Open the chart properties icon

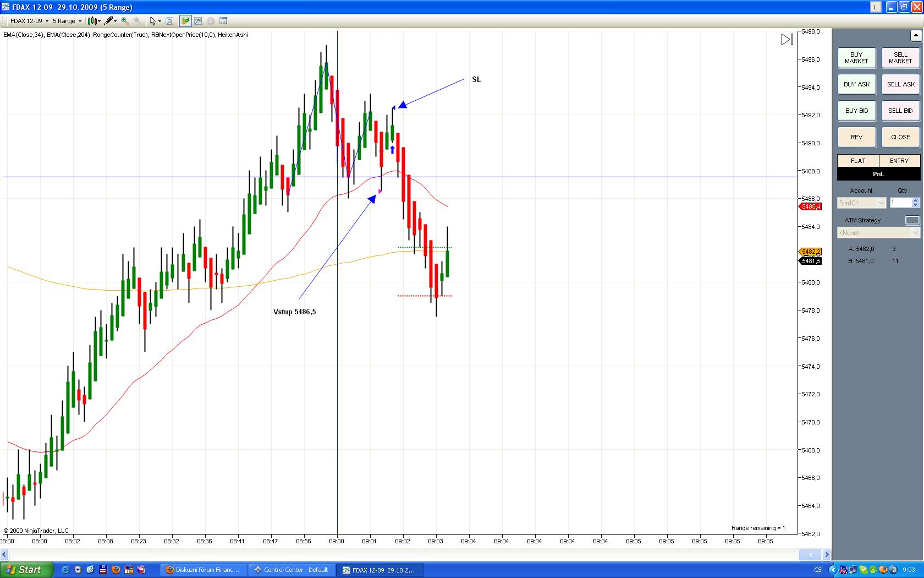223,21
